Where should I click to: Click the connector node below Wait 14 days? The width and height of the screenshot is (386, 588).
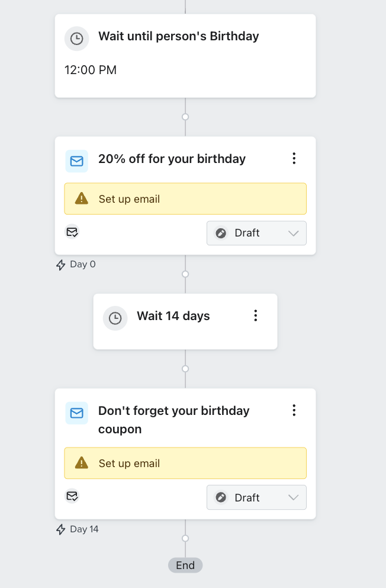(x=185, y=369)
